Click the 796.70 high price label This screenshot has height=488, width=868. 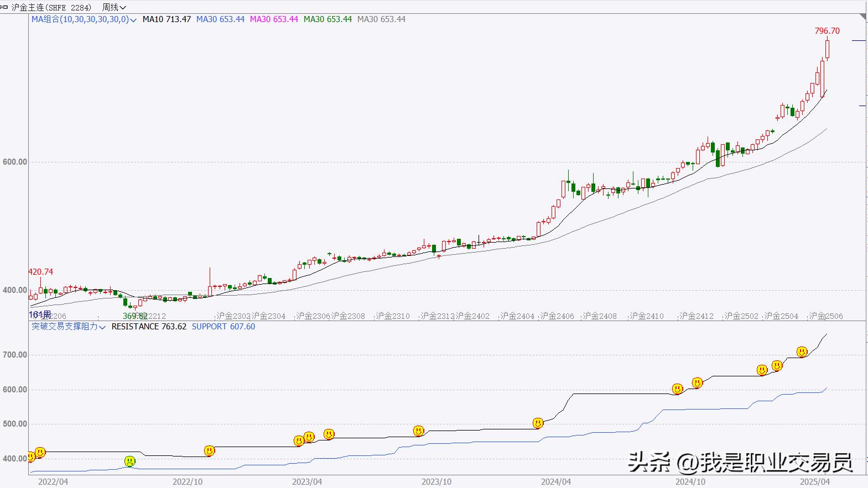click(x=827, y=31)
